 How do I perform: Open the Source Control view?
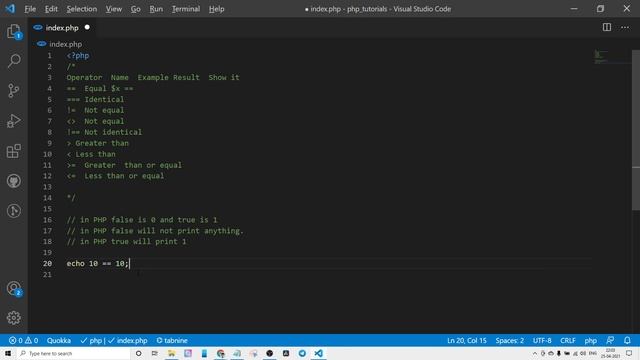pos(13,91)
